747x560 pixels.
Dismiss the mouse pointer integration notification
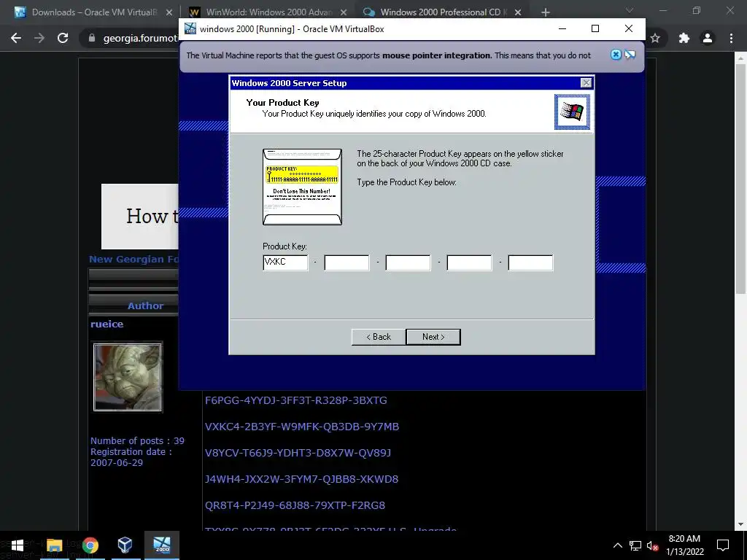click(x=616, y=55)
